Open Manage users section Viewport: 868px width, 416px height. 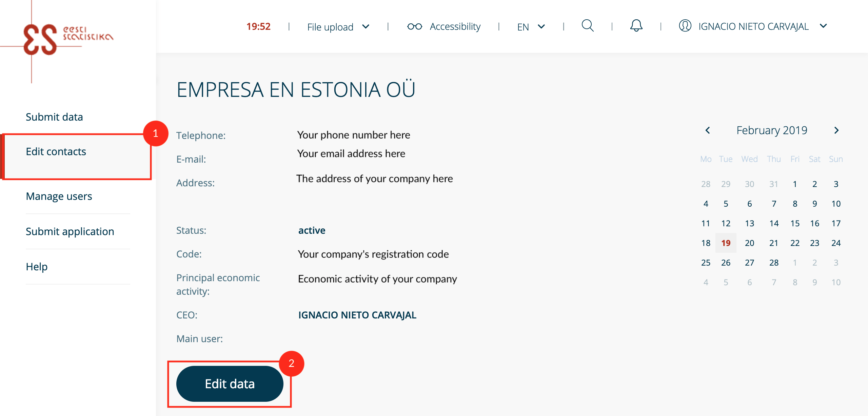[x=59, y=196]
